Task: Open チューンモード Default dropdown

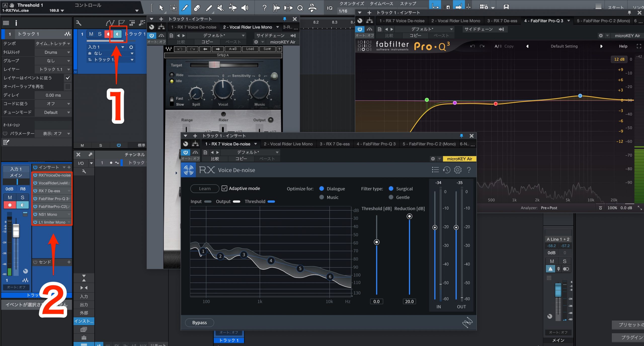Action: (53, 112)
